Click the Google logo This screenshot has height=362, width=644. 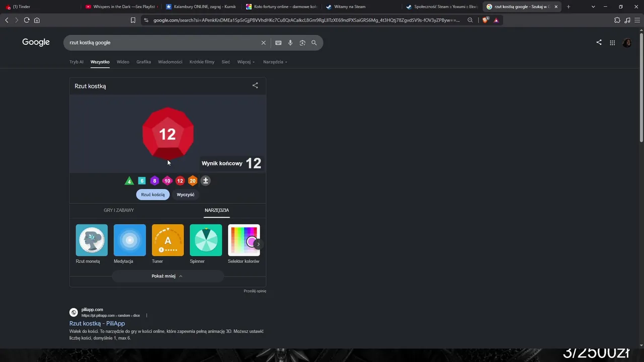(x=36, y=42)
